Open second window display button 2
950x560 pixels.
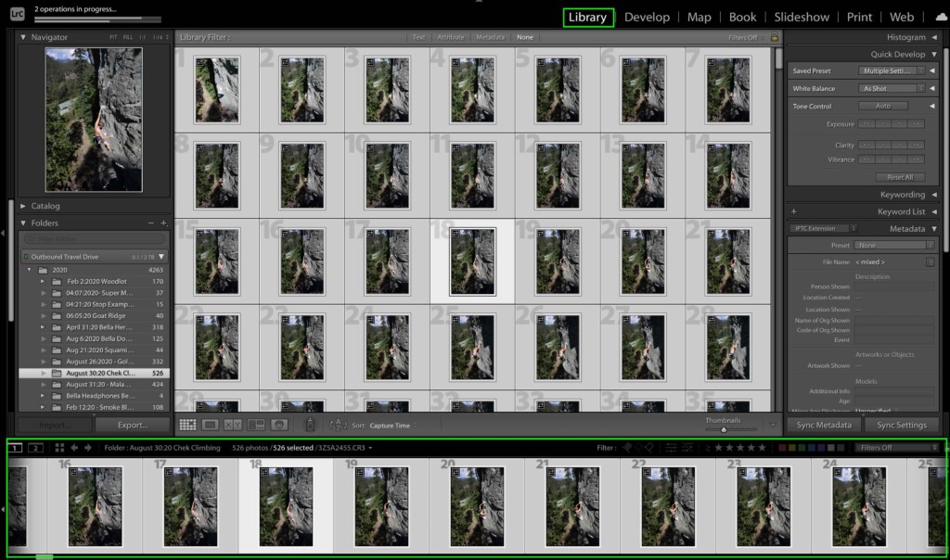point(36,448)
